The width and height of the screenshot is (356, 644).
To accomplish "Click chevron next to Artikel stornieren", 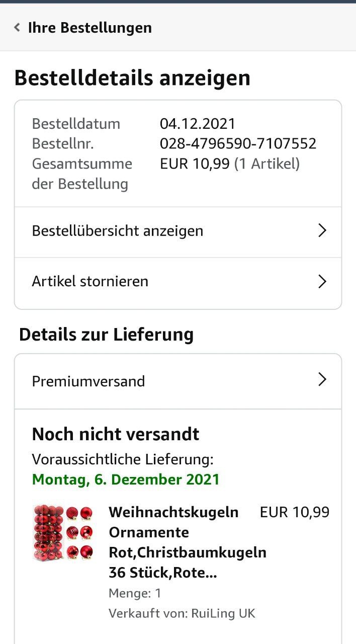I will (322, 281).
